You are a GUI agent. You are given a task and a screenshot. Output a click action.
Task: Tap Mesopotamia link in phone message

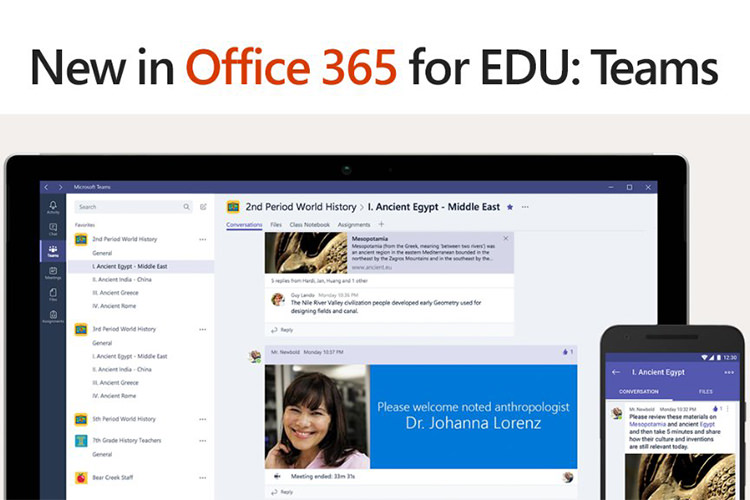647,424
